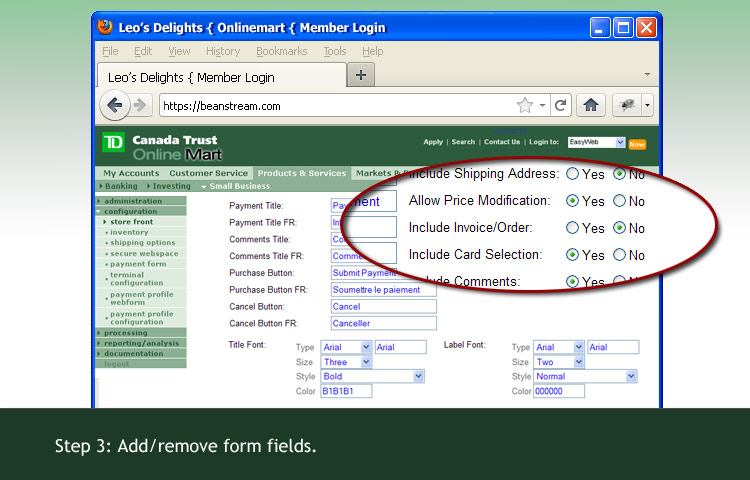Click the Firefox logo in title bar
The width and height of the screenshot is (750, 480).
pos(105,26)
